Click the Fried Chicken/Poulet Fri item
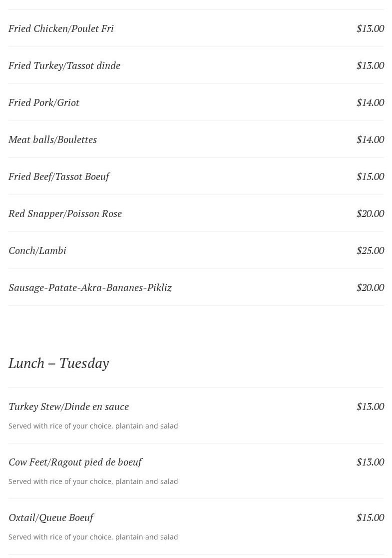 pyautogui.click(x=61, y=28)
